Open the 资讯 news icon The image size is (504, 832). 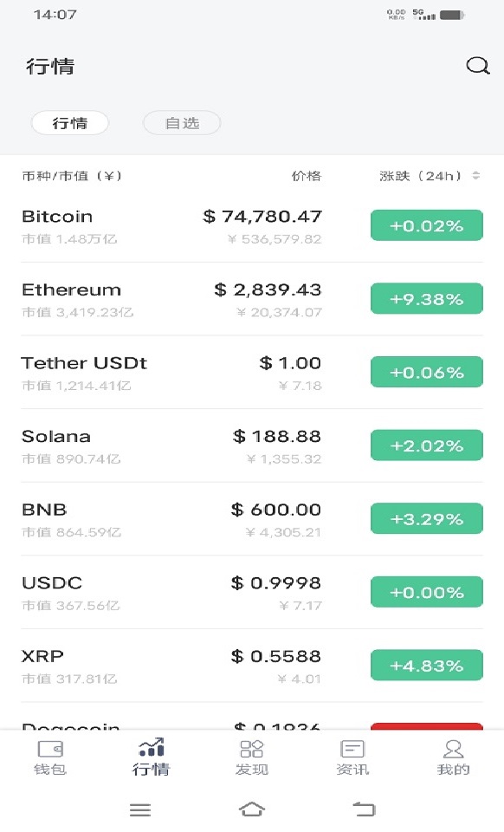[x=352, y=749]
